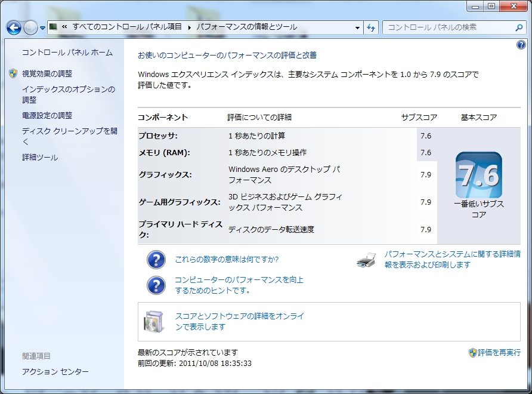Click the printer icon
The image size is (532, 394).
point(366,260)
